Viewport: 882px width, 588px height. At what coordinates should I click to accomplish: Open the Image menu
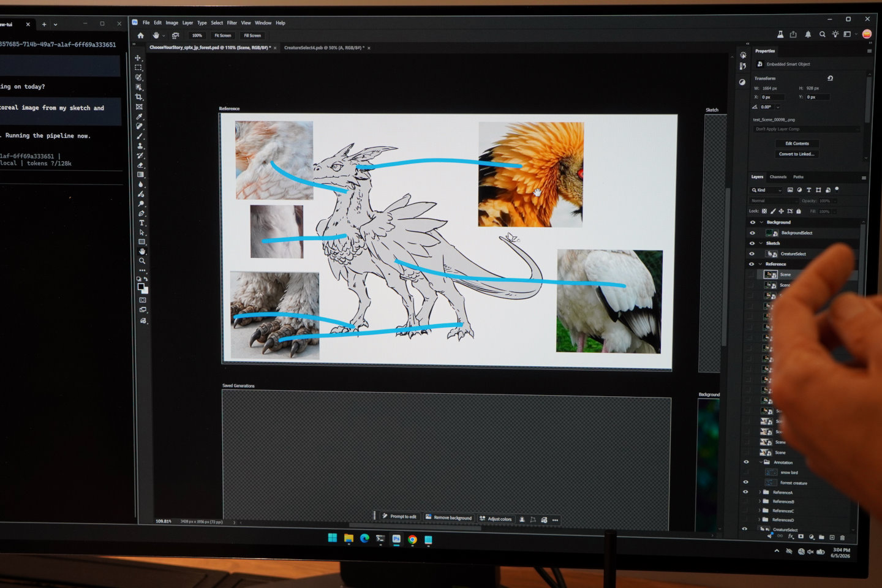click(172, 23)
